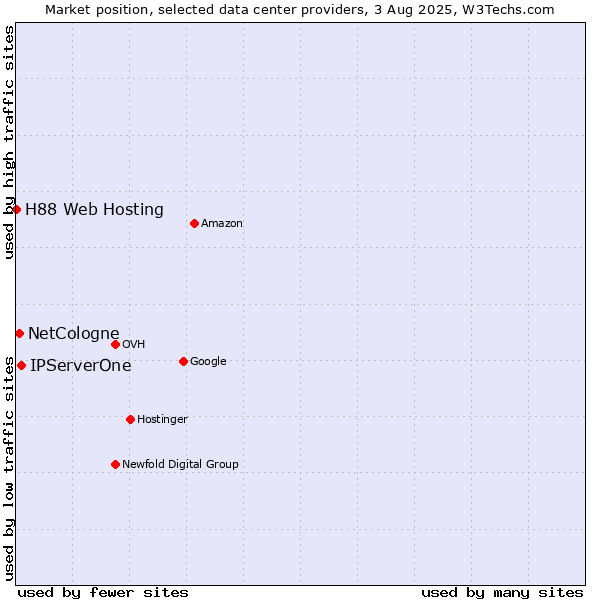Click the 'used by low traffic sites' axis label
This screenshot has height=600, width=600.
[x=8, y=468]
